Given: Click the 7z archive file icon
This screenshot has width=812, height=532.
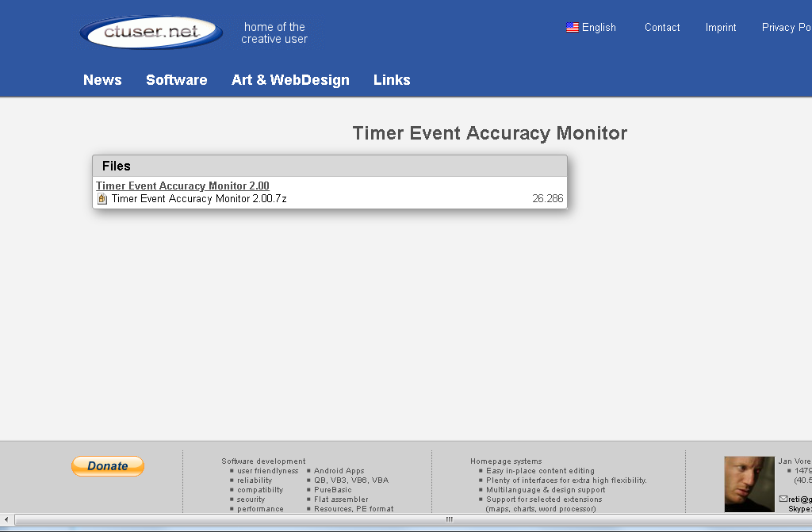Looking at the screenshot, I should coord(102,199).
